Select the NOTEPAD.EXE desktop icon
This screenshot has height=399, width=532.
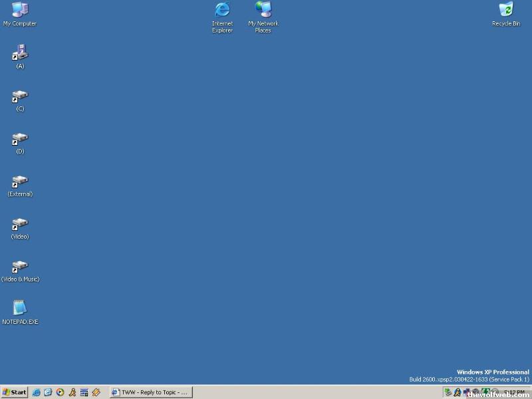[x=20, y=309]
